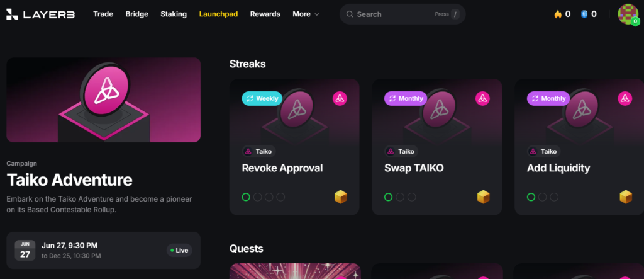Click Taiko logo badge on Revoke Approval card

(340, 98)
